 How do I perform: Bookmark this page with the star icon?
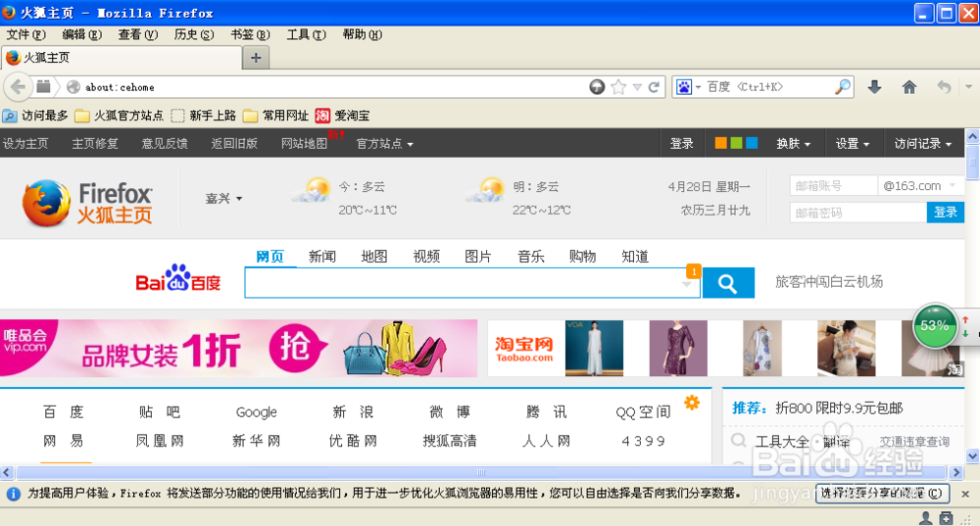(618, 87)
